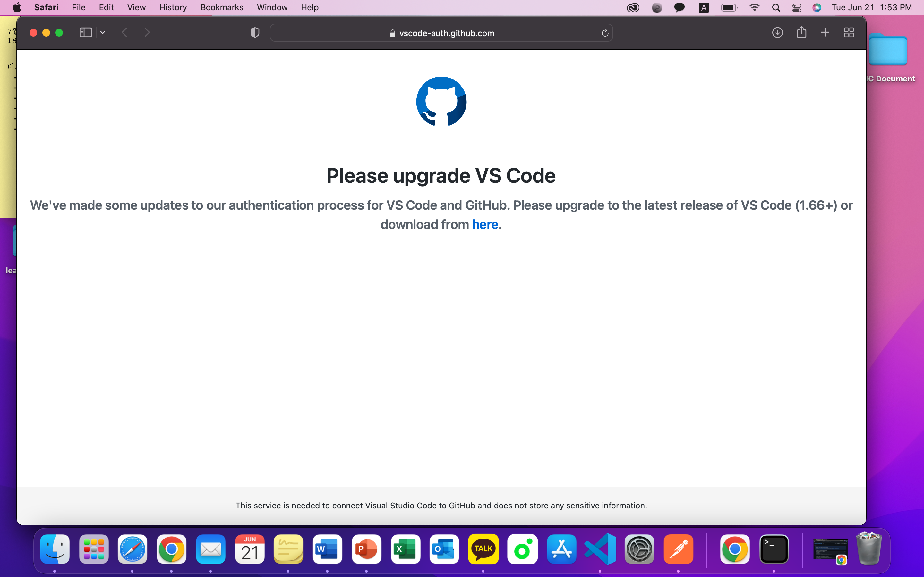This screenshot has width=924, height=577.
Task: Click the 'here' download link
Action: pos(485,224)
